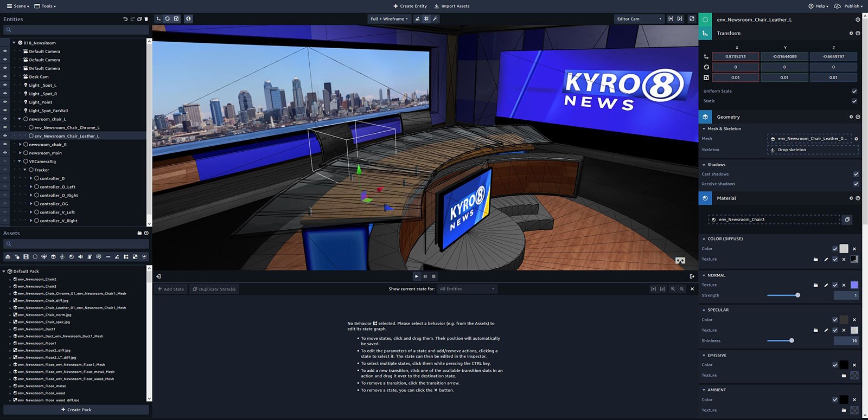Toggle the Ambient Color checkbox
The height and width of the screenshot is (420, 868).
(835, 399)
